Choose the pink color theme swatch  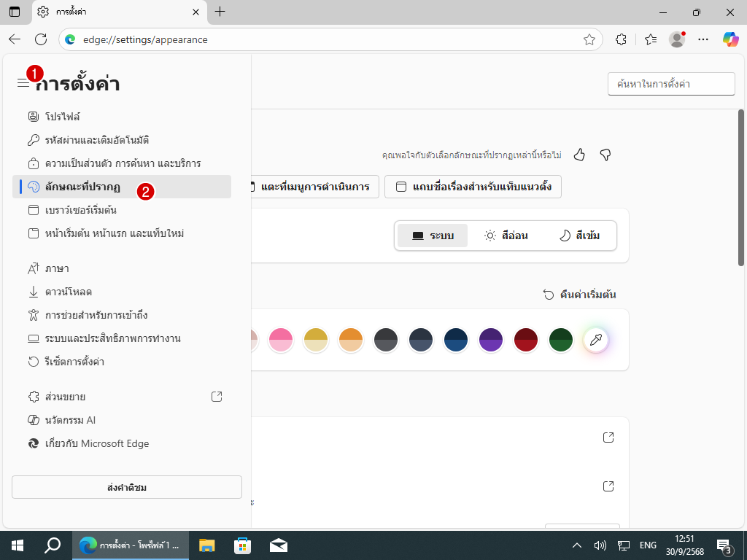281,340
